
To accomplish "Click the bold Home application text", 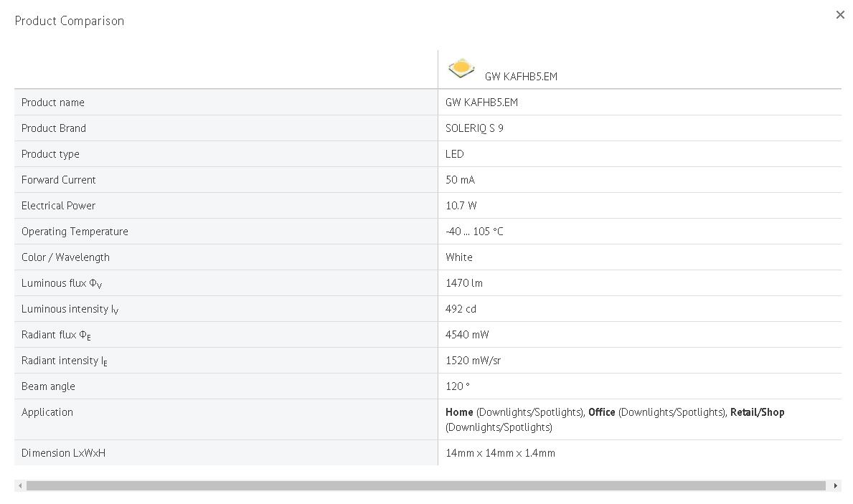I will [x=459, y=412].
